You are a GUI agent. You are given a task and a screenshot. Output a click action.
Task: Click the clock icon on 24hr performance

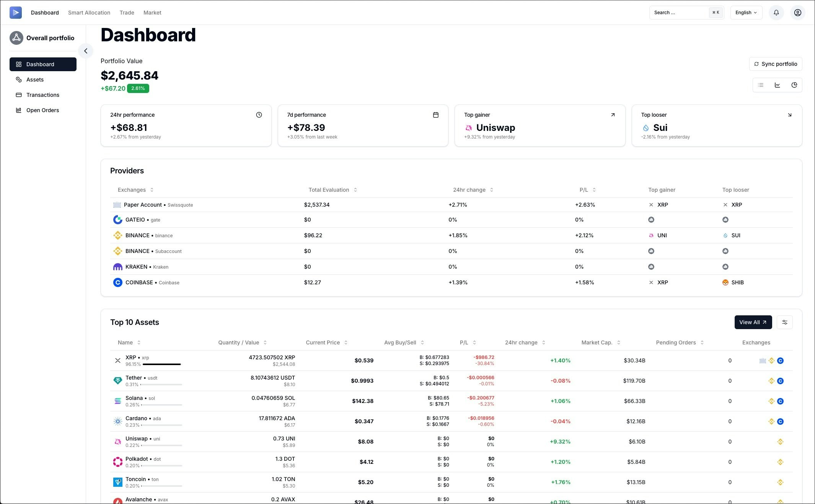pyautogui.click(x=259, y=115)
